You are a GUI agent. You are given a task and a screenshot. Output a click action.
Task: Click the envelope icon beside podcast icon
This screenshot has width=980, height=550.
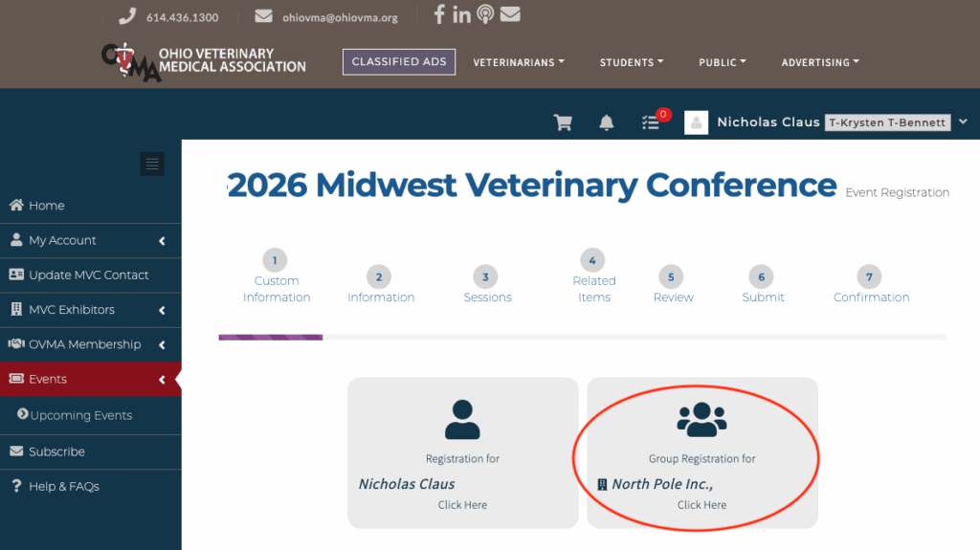pyautogui.click(x=510, y=14)
